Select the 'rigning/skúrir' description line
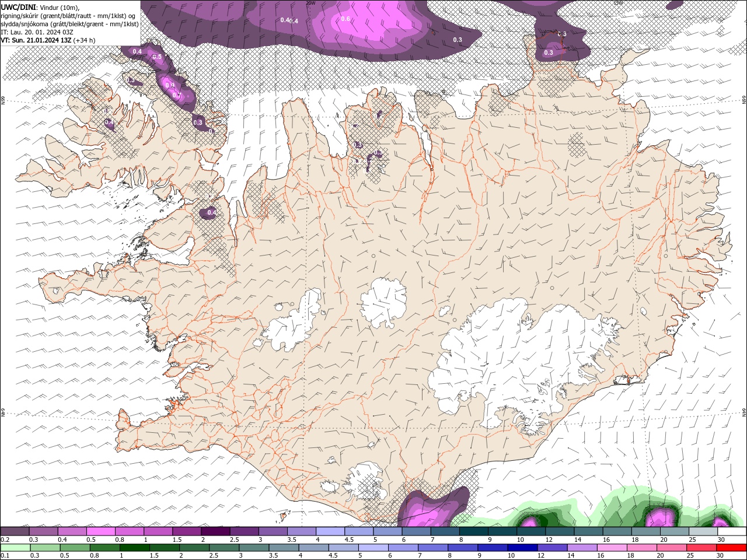The width and height of the screenshot is (747, 560). coord(69,16)
